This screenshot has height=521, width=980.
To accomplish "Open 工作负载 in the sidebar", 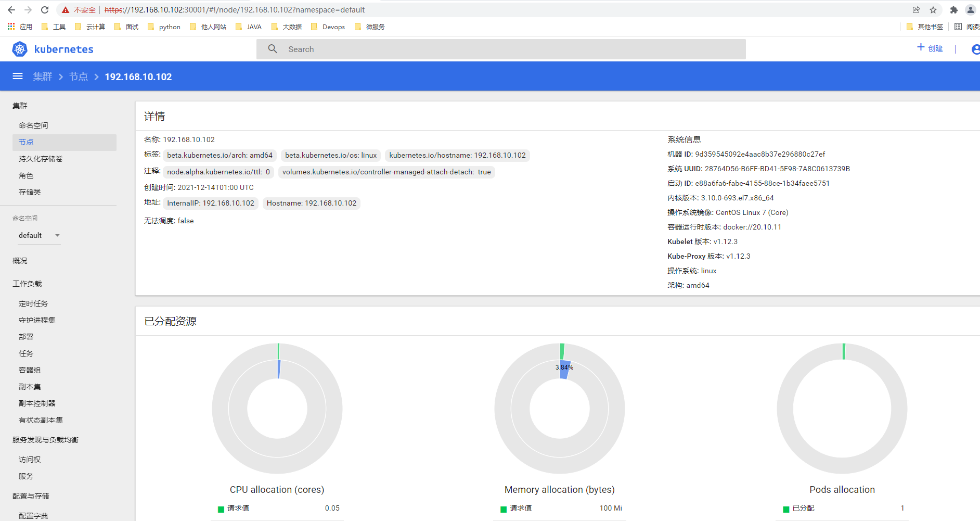I will 27,284.
